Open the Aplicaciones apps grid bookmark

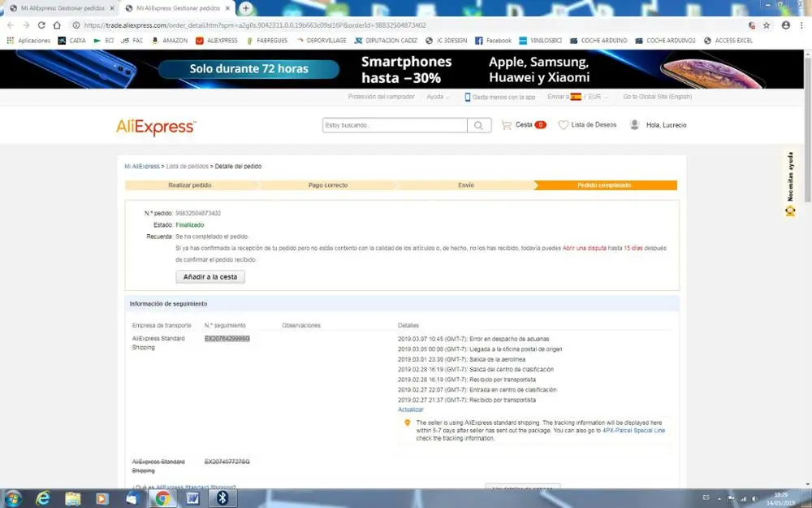[28, 41]
